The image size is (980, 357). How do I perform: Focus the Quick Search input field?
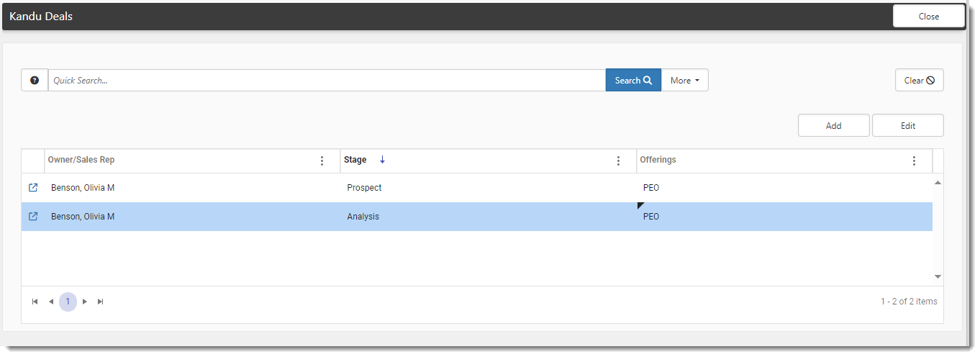point(327,81)
